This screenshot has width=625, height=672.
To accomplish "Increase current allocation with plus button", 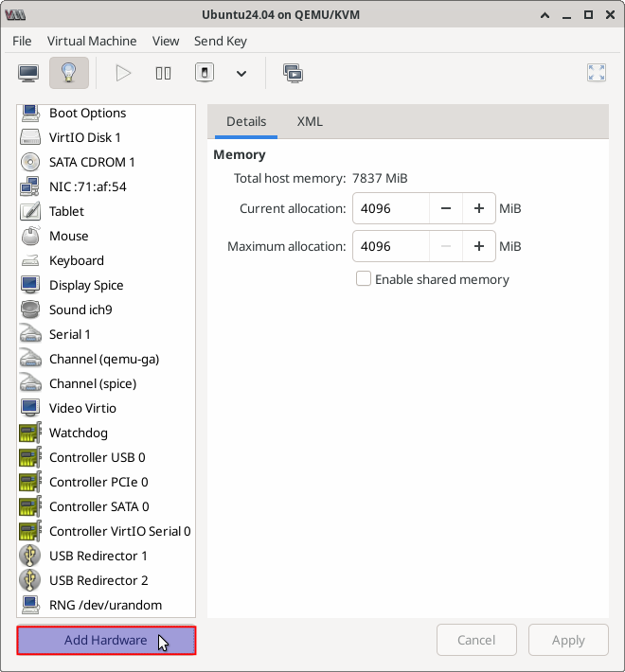I will (479, 208).
